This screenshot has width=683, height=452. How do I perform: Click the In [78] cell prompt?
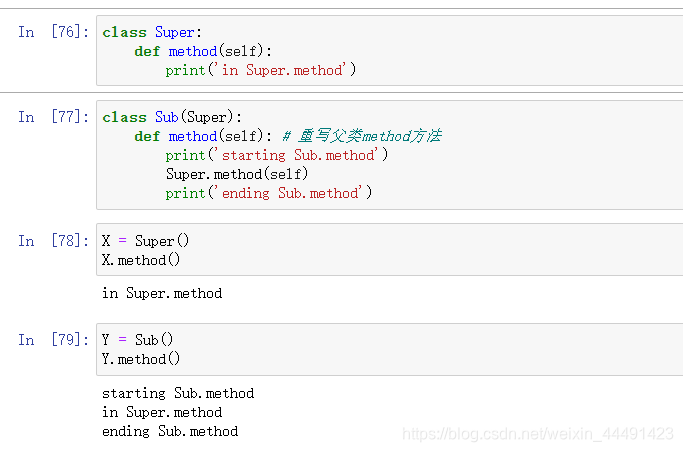tap(53, 241)
